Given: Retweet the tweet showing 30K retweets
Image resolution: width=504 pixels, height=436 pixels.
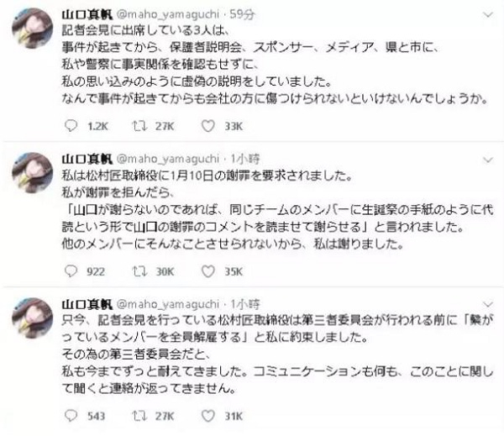Looking at the screenshot, I should [139, 271].
